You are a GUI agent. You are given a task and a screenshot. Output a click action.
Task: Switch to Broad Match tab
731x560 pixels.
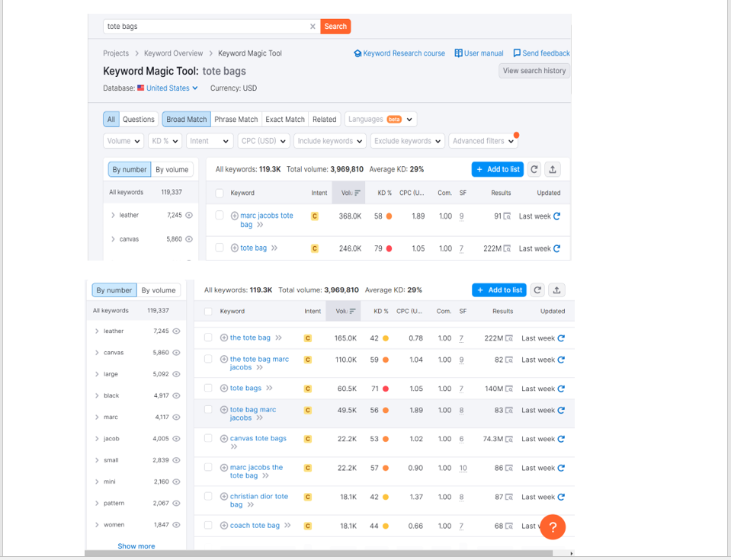click(187, 120)
